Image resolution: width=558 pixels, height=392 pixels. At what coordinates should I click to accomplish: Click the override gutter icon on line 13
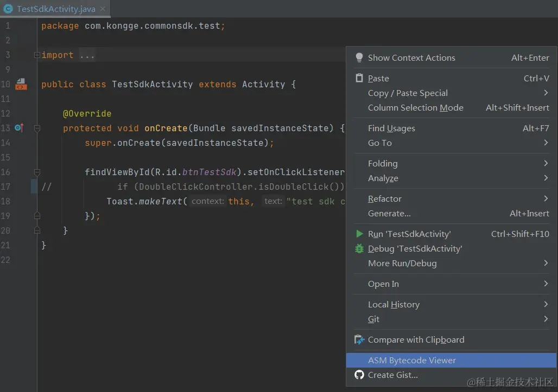19,127
